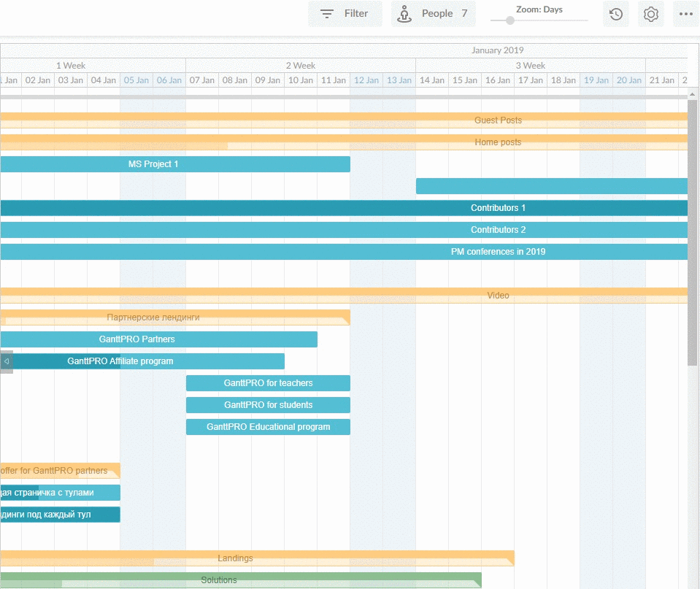Select the MS Project 1 task bar
Screen dimensions: 700x589
(175, 164)
